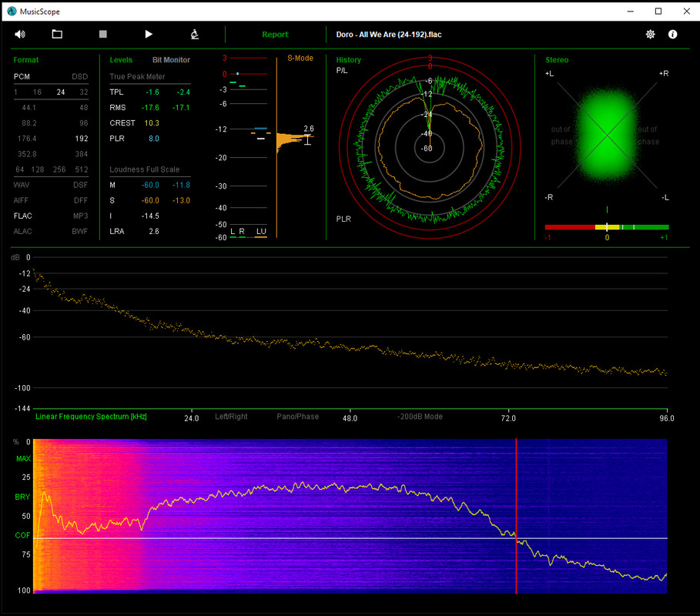700x616 pixels.
Task: Click the CREST value 10.3
Action: [x=152, y=123]
